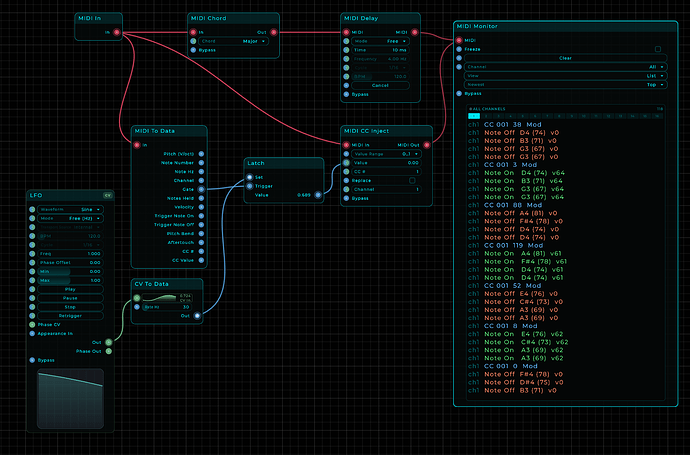Enable the Freeze checkbox in MIDI Monitor

(658, 49)
